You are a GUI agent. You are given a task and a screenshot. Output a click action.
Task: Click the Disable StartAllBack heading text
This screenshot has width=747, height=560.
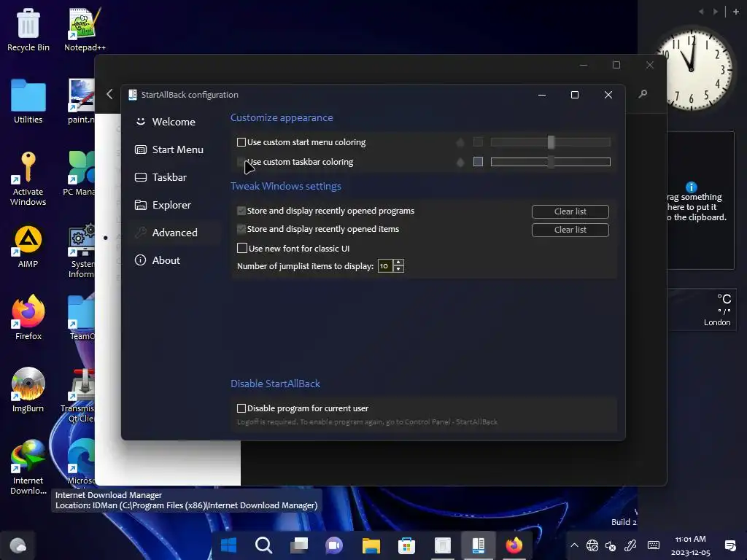275,384
